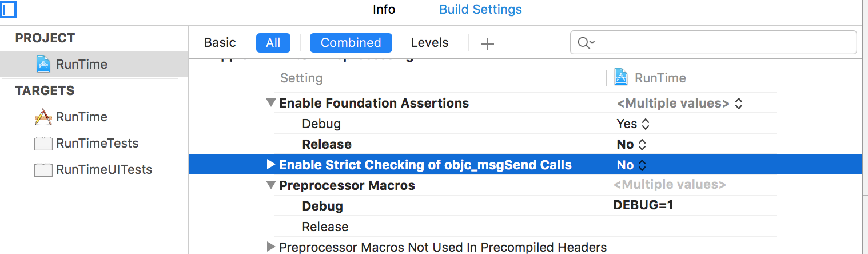Select the RunTimeTests target bundle icon

[x=43, y=143]
